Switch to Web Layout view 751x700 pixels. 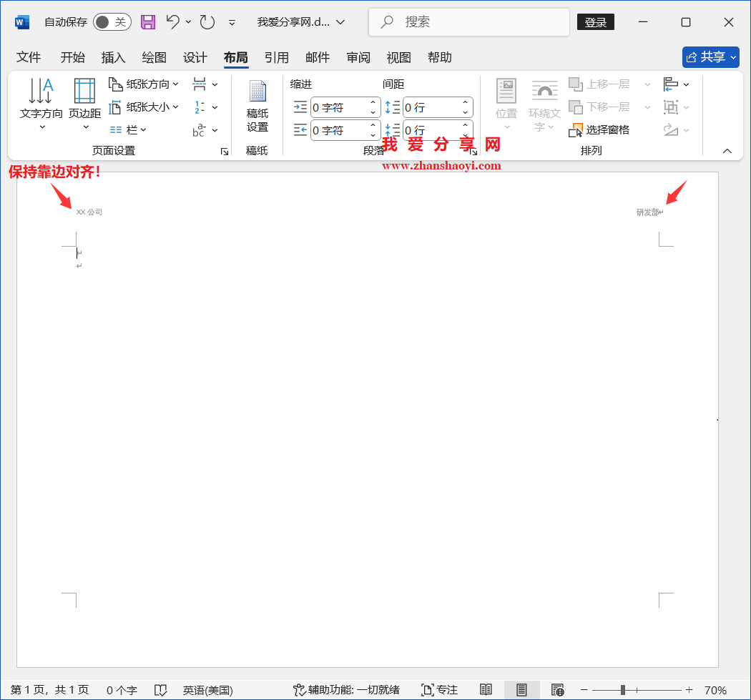(x=557, y=690)
